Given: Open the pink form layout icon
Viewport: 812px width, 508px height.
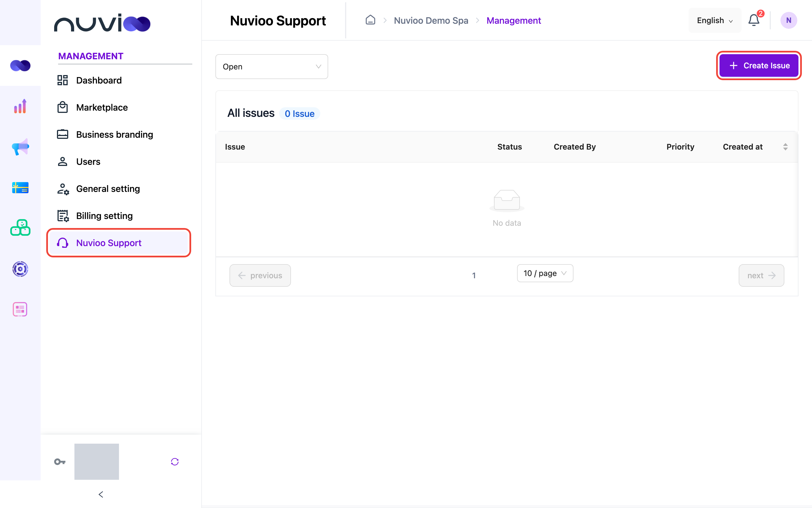Looking at the screenshot, I should coord(20,309).
